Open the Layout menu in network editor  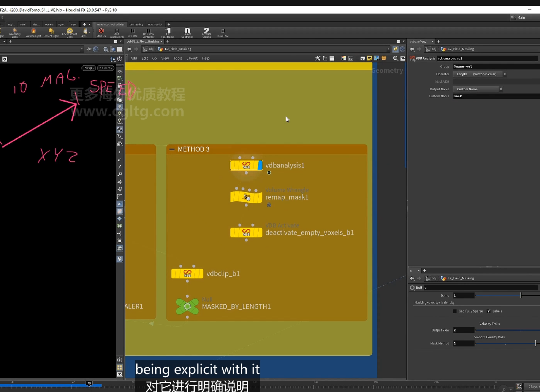pyautogui.click(x=192, y=58)
